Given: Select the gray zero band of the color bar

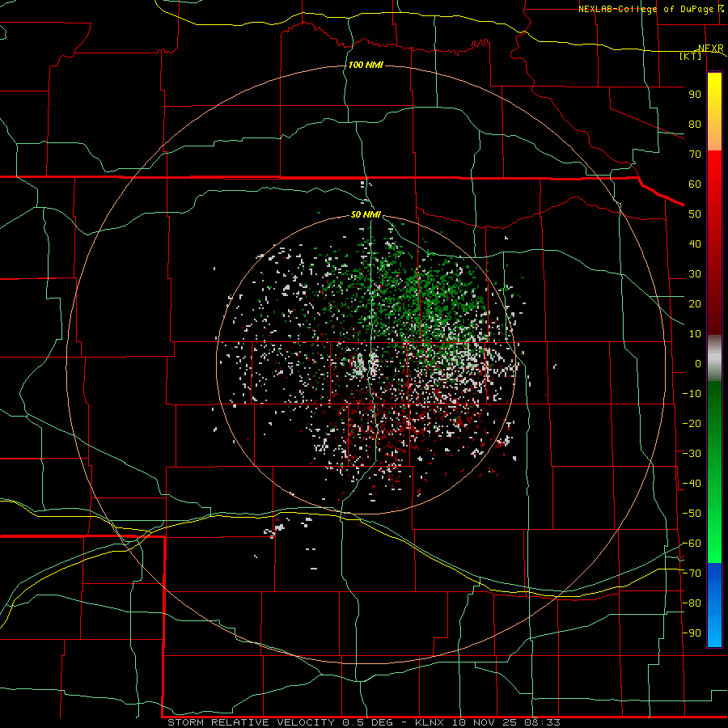Looking at the screenshot, I should (x=714, y=358).
